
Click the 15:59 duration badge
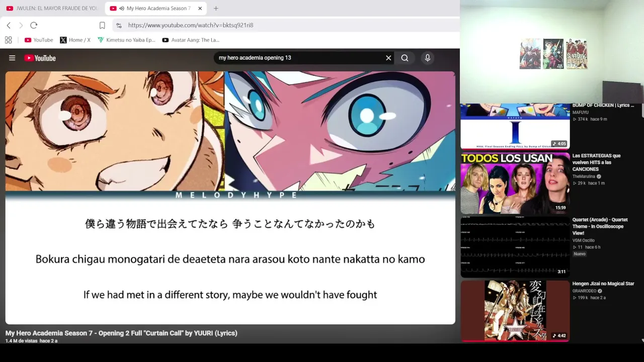pos(560,208)
